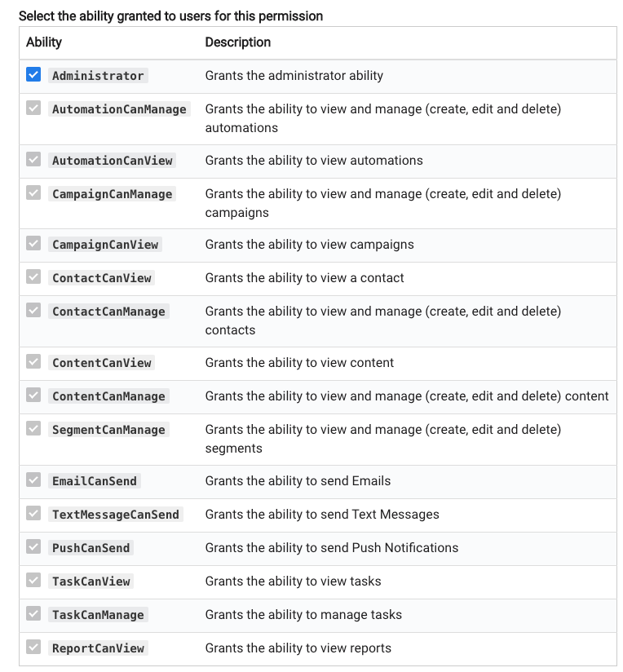
Task: Toggle the CampaignCanManage checkbox
Action: coord(33,192)
